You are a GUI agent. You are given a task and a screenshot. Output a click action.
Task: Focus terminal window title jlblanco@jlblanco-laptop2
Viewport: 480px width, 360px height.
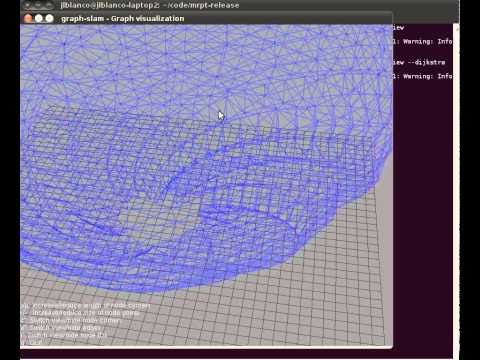(x=149, y=5)
